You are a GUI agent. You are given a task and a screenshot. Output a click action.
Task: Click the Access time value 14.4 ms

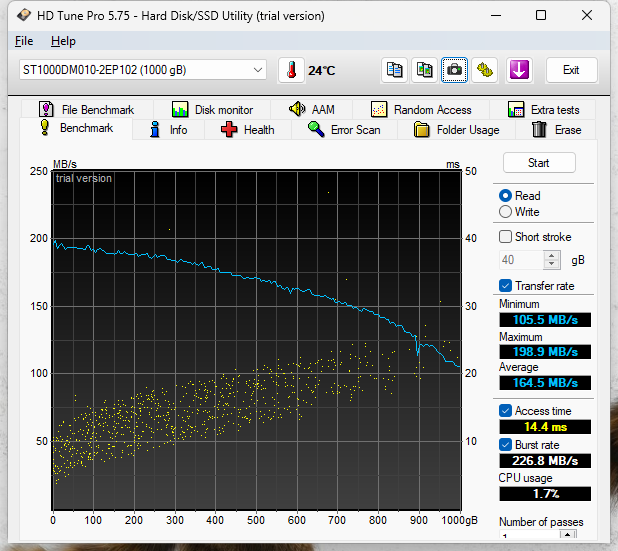pos(545,427)
